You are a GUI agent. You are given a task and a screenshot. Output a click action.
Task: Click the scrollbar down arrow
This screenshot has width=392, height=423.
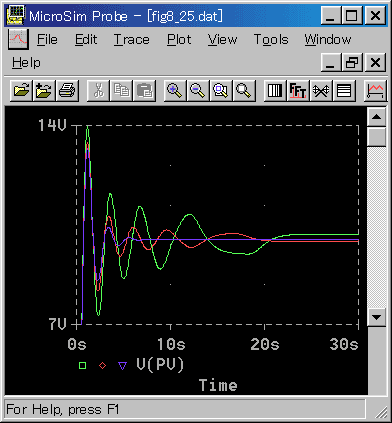[377, 317]
